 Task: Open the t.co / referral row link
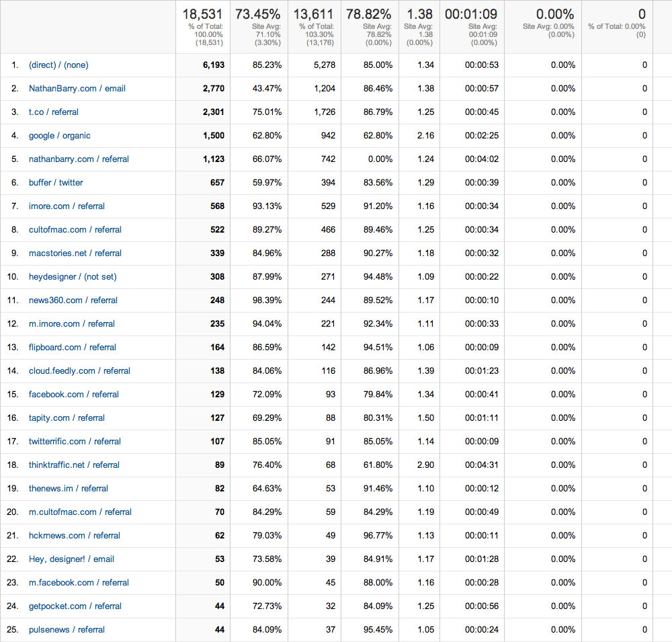54,112
